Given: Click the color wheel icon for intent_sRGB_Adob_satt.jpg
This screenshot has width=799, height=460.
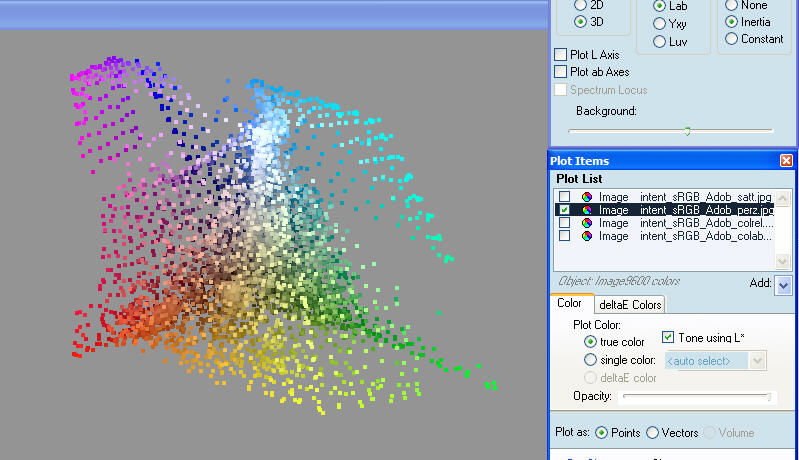Looking at the screenshot, I should click(586, 197).
